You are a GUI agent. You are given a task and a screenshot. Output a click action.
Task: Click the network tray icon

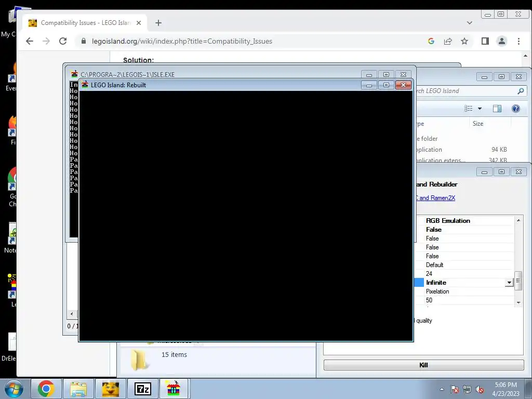click(467, 389)
